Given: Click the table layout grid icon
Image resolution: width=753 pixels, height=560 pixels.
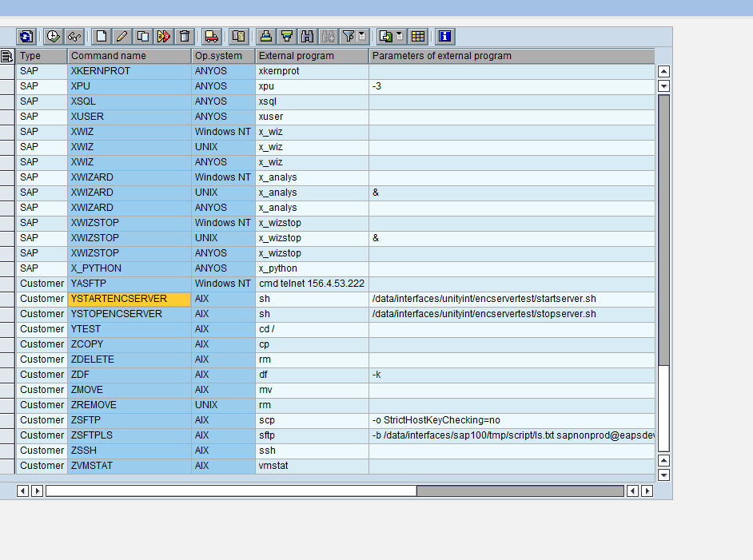Looking at the screenshot, I should [x=417, y=36].
